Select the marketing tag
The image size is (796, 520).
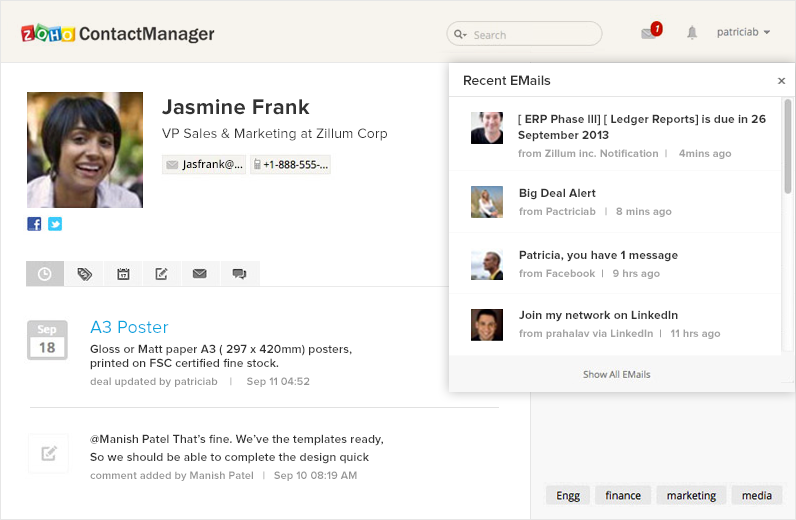pyautogui.click(x=691, y=495)
